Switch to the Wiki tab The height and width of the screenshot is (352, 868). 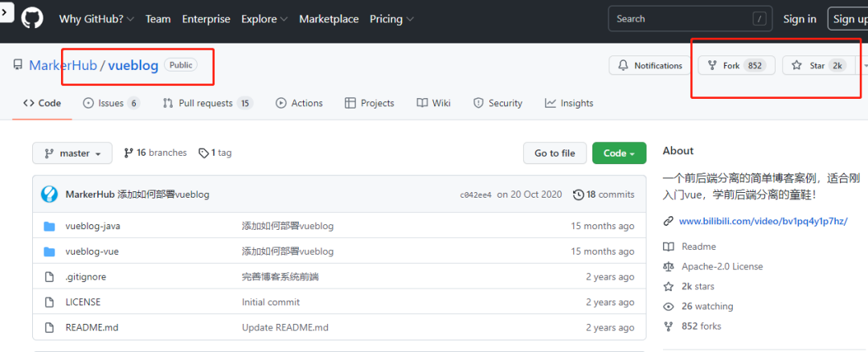(433, 103)
